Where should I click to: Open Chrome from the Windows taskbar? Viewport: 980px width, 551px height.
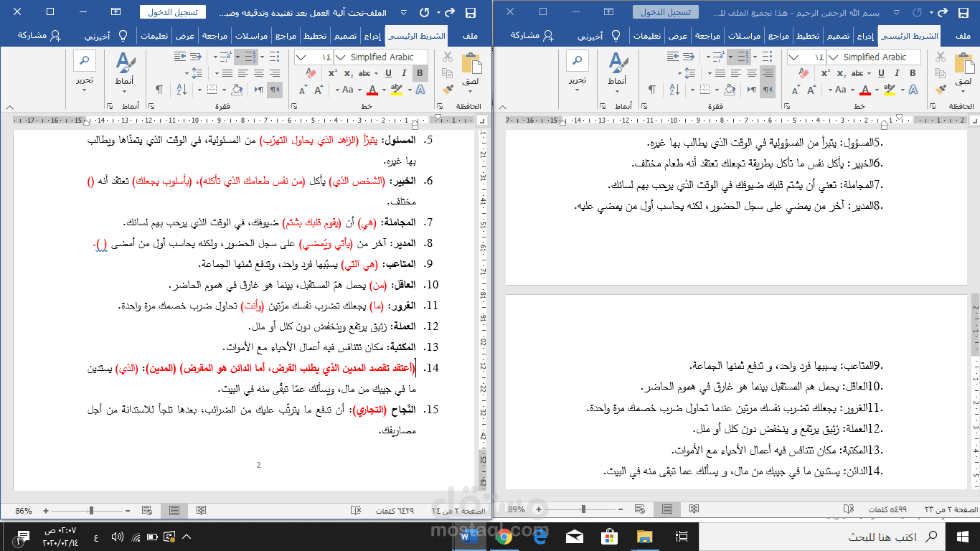[503, 536]
